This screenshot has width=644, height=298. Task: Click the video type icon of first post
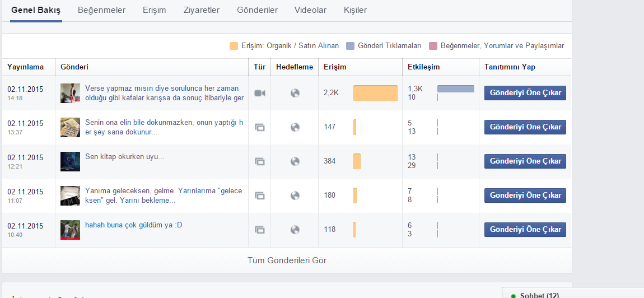point(260,94)
